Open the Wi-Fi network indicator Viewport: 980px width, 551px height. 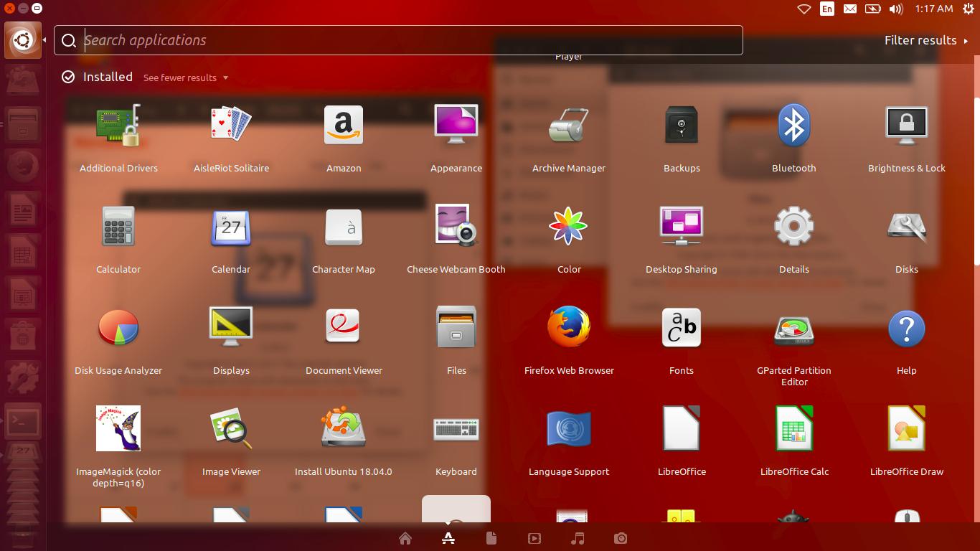(804, 9)
